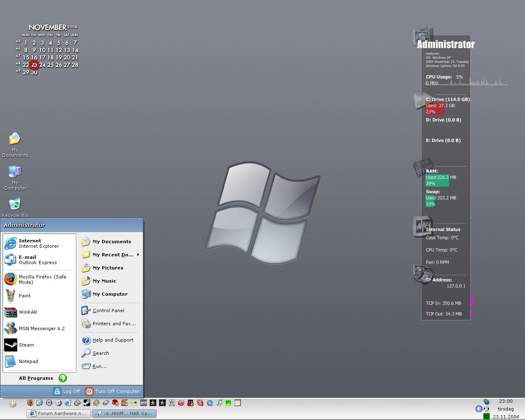Click the red 8-ball quick launch icon

click(x=115, y=403)
